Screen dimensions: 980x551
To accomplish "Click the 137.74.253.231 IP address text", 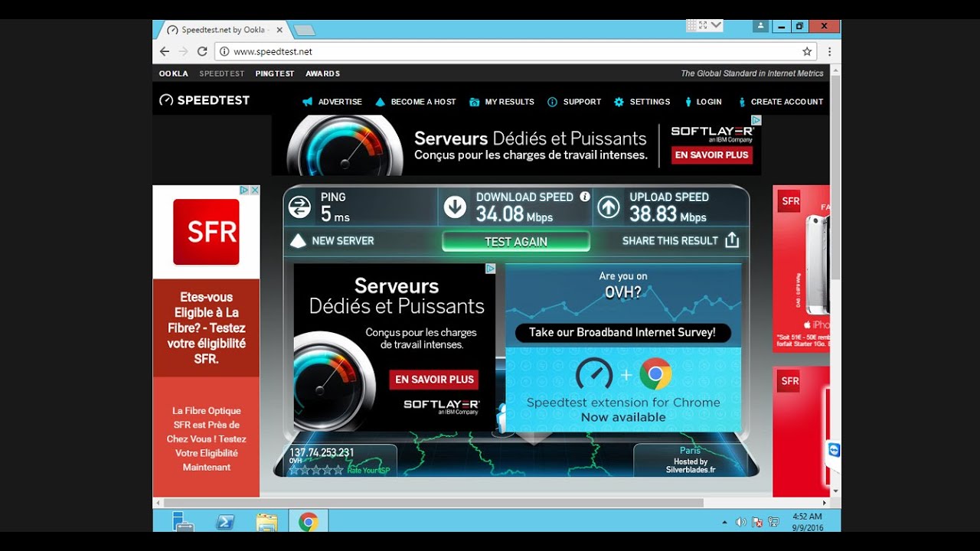I will point(322,452).
